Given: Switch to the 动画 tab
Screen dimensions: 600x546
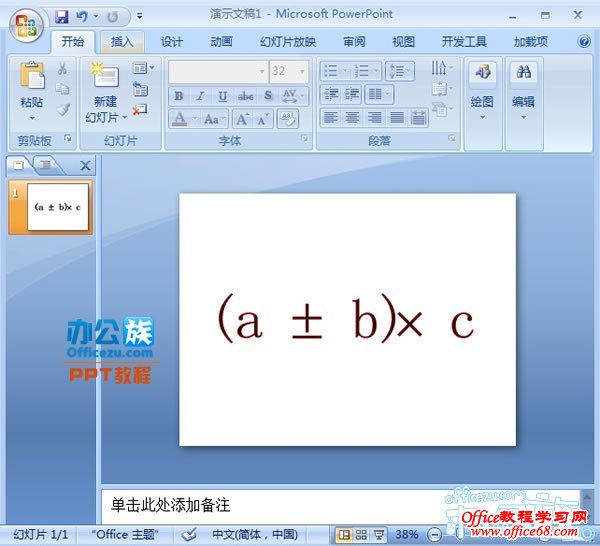Looking at the screenshot, I should tap(221, 41).
